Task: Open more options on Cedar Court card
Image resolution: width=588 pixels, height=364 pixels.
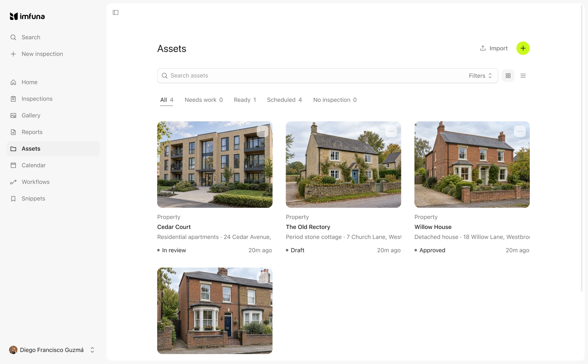Action: click(x=262, y=131)
